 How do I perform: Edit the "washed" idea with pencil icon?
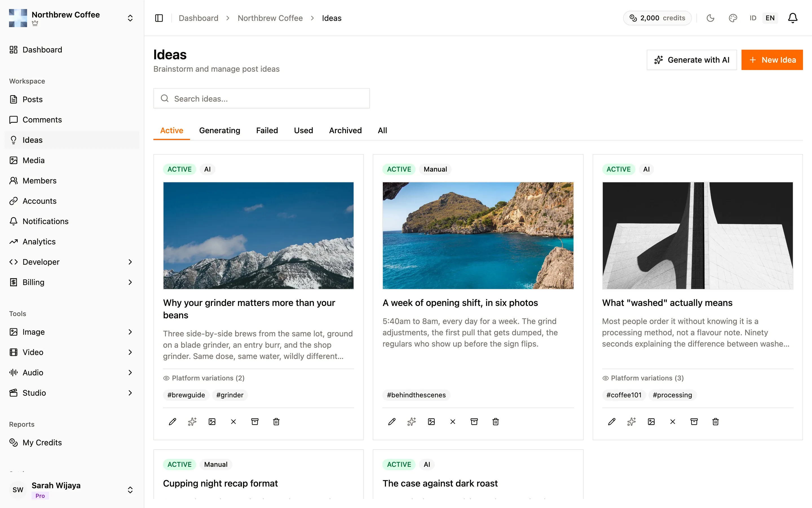coord(612,422)
